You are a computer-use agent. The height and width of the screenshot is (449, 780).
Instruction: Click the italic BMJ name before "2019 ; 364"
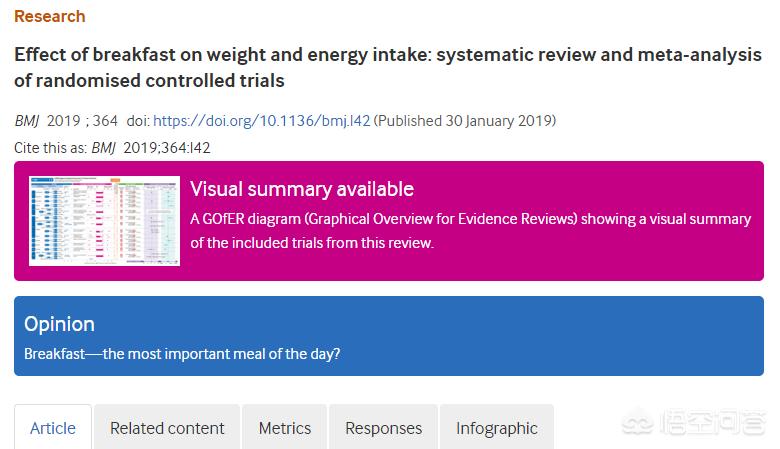pyautogui.click(x=27, y=121)
